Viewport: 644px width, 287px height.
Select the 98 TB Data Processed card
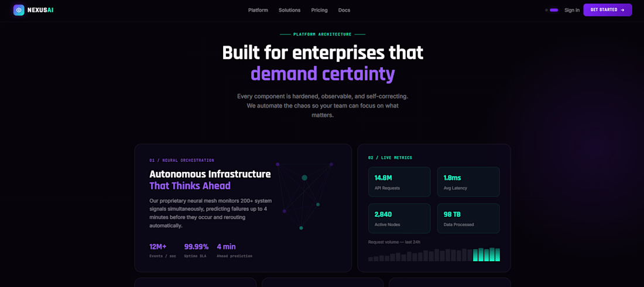(x=468, y=219)
